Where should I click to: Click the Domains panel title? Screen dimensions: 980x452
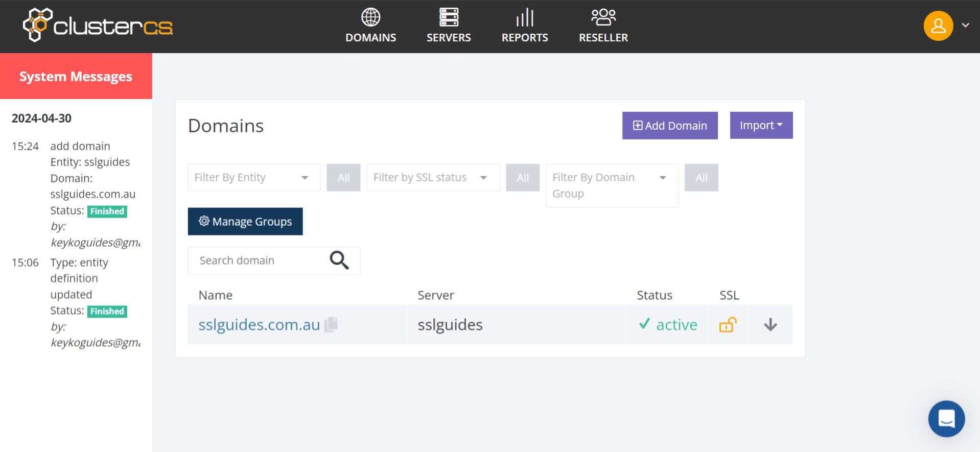click(x=226, y=126)
